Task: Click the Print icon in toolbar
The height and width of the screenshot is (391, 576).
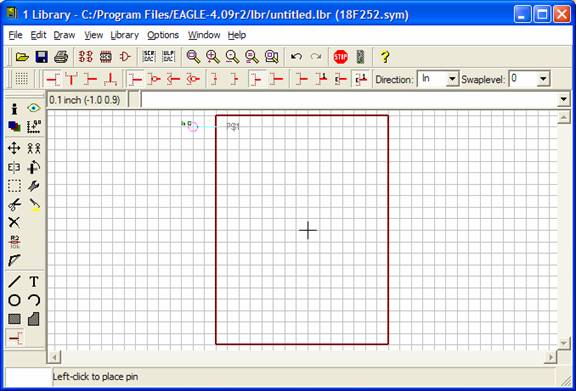Action: 61,57
